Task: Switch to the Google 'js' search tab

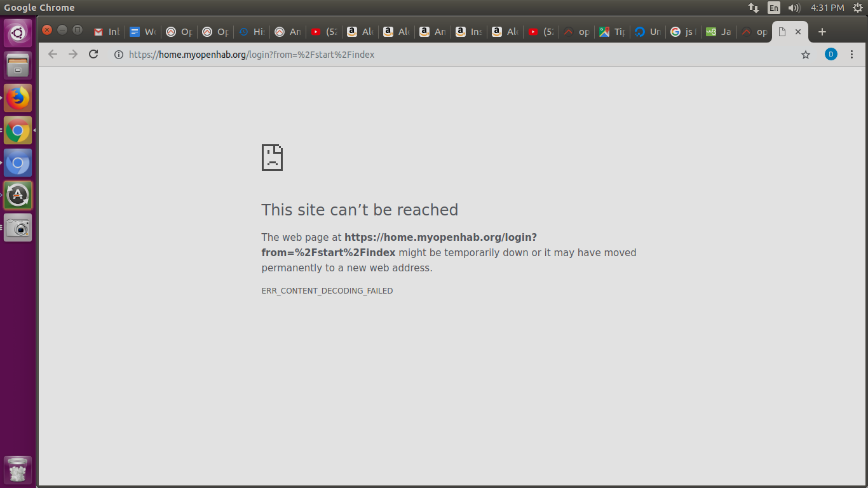Action: click(683, 32)
